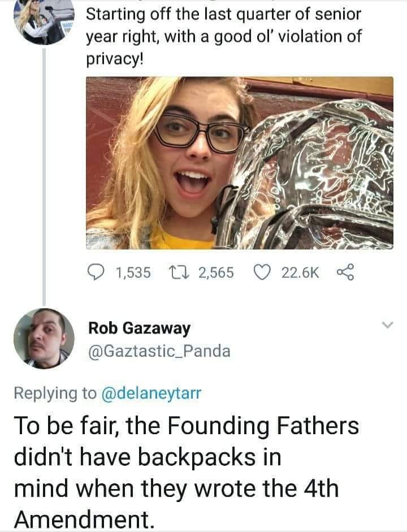
Task: Open the share icon options
Action: click(x=344, y=273)
